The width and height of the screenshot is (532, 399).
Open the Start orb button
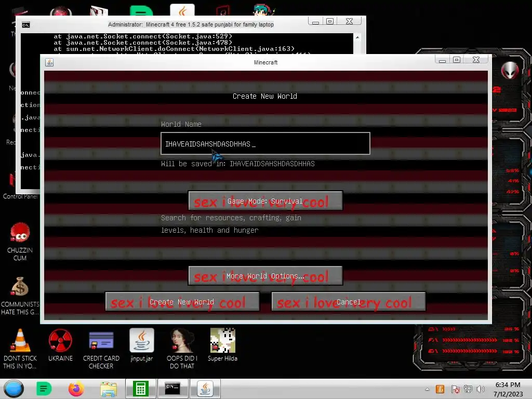coord(14,389)
